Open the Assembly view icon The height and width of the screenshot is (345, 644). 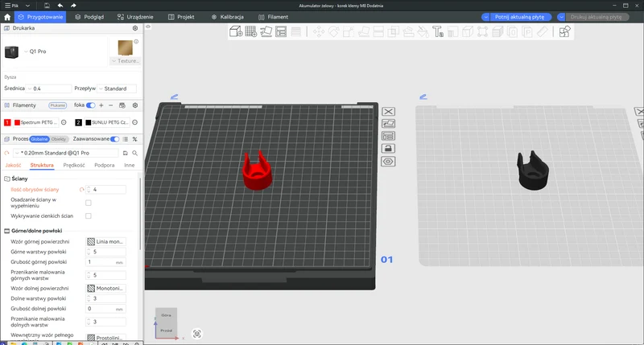pyautogui.click(x=565, y=31)
